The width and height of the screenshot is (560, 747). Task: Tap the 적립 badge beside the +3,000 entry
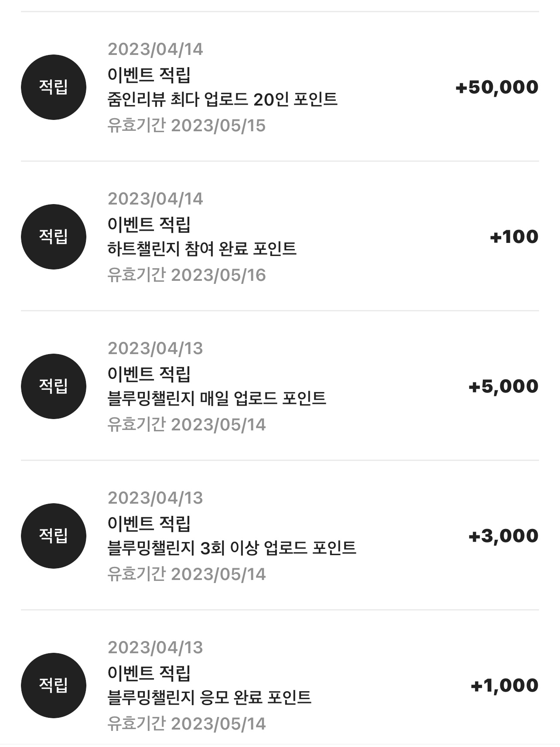pos(54,536)
